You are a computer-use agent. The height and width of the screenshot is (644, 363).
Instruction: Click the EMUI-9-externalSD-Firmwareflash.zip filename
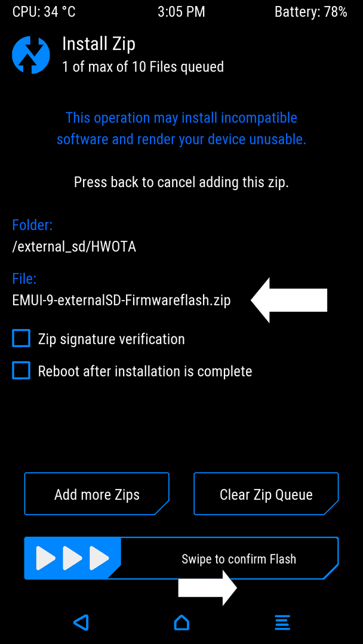(x=122, y=301)
